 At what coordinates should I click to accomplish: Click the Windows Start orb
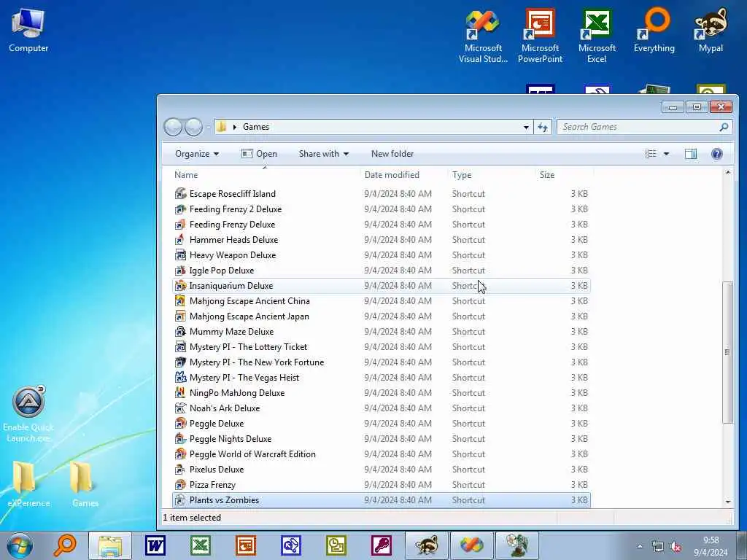click(x=19, y=545)
